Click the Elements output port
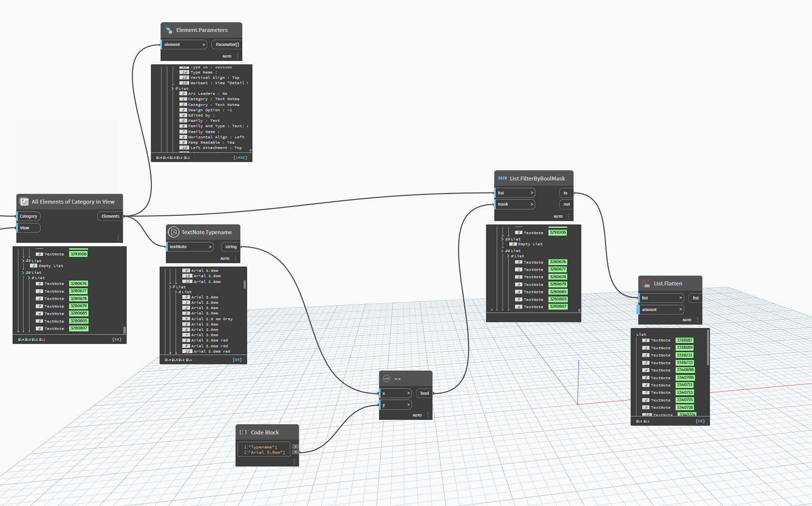Viewport: 812px width, 506px height. pos(110,216)
